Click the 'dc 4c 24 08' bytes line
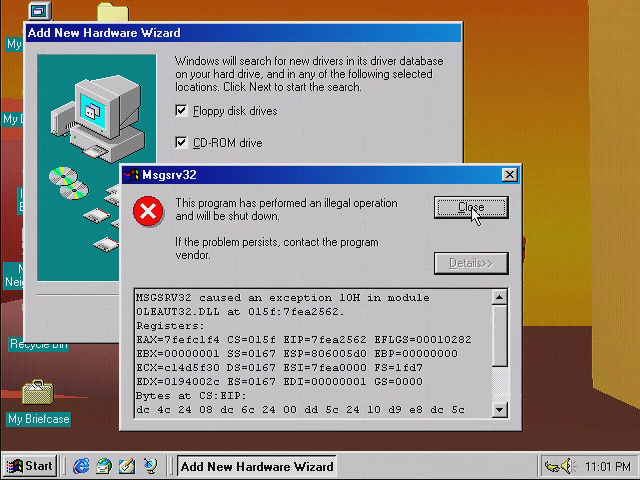The image size is (640, 480). [300, 410]
